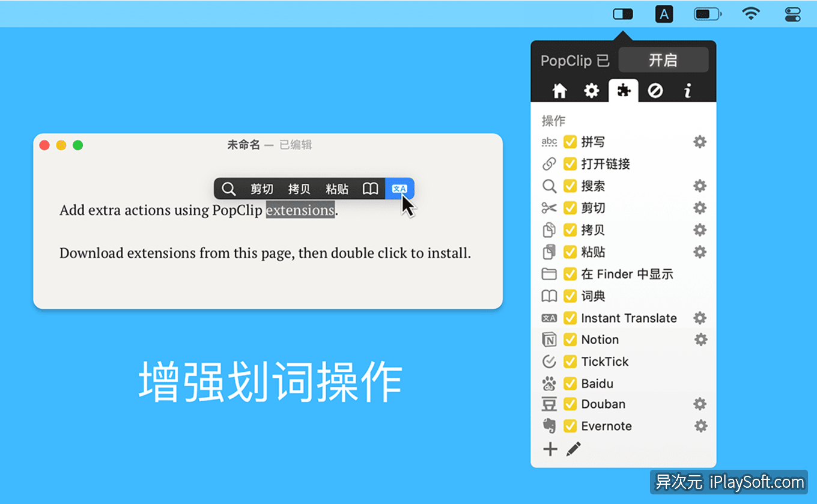Click the 开启 button at the top
This screenshot has width=817, height=504.
[663, 59]
